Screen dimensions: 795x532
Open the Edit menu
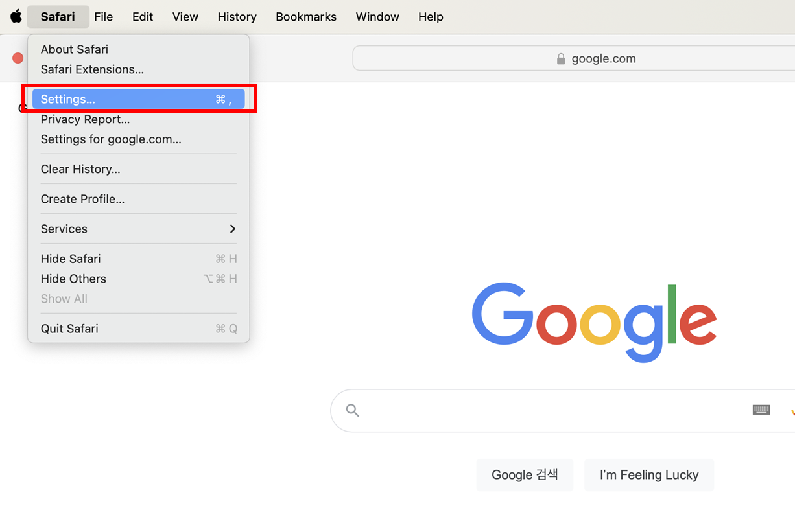click(x=143, y=17)
